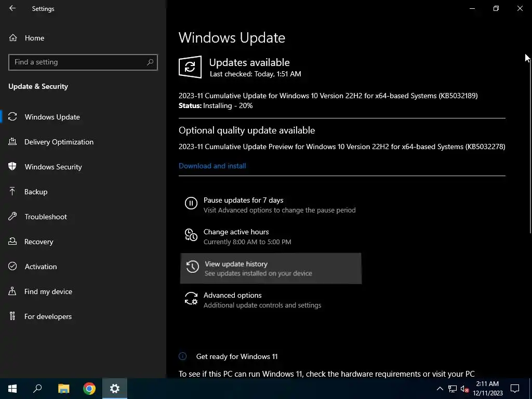This screenshot has width=532, height=399.
Task: Click the Status: Installing - 20% text
Action: point(216,105)
